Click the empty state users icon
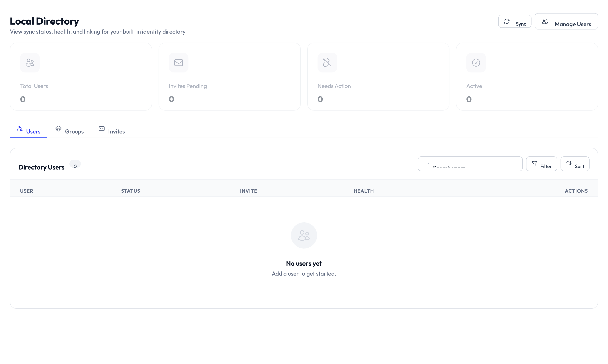Screen dimensions: 608x364 click(x=304, y=235)
